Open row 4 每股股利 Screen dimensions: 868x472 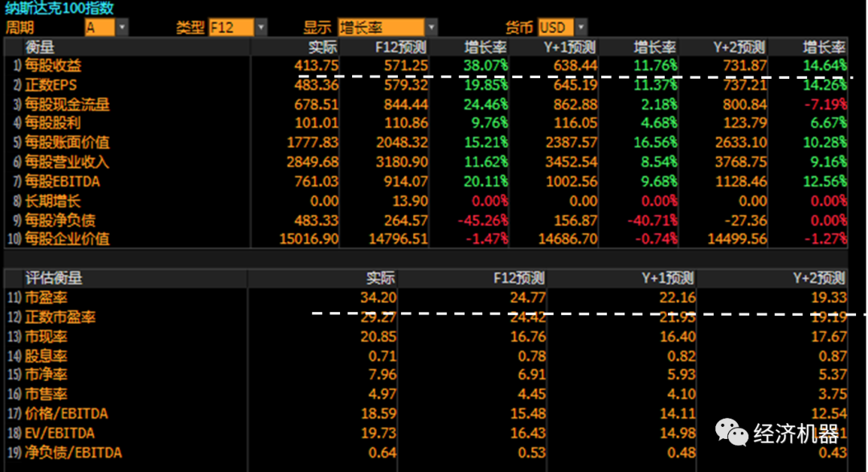point(53,123)
